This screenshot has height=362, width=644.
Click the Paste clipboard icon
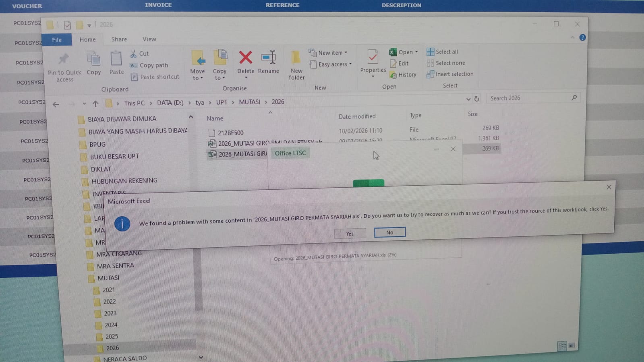(x=116, y=58)
